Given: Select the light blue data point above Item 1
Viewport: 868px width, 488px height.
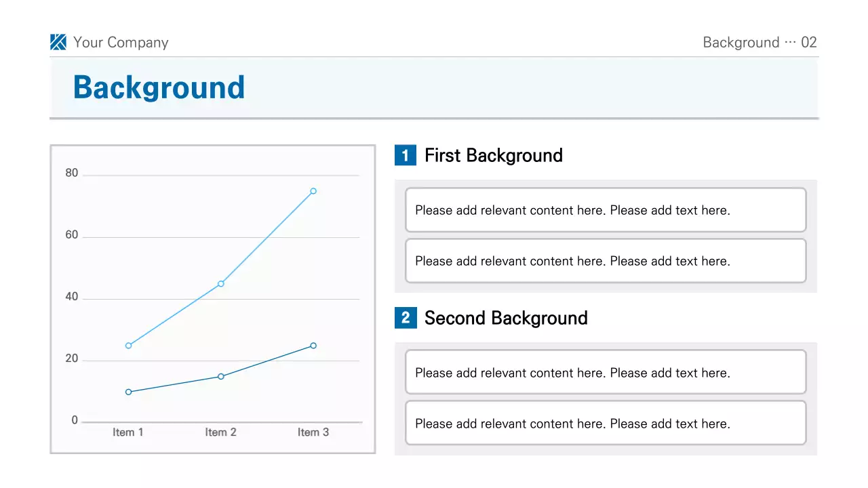Looking at the screenshot, I should click(129, 346).
